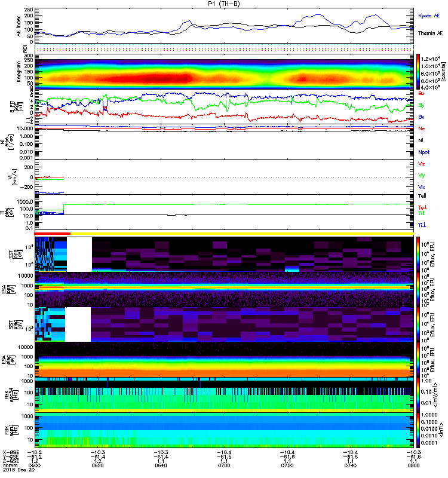Click the ESA electrons Eflux color bar
This screenshot has width=448, height=478.
[x=418, y=360]
